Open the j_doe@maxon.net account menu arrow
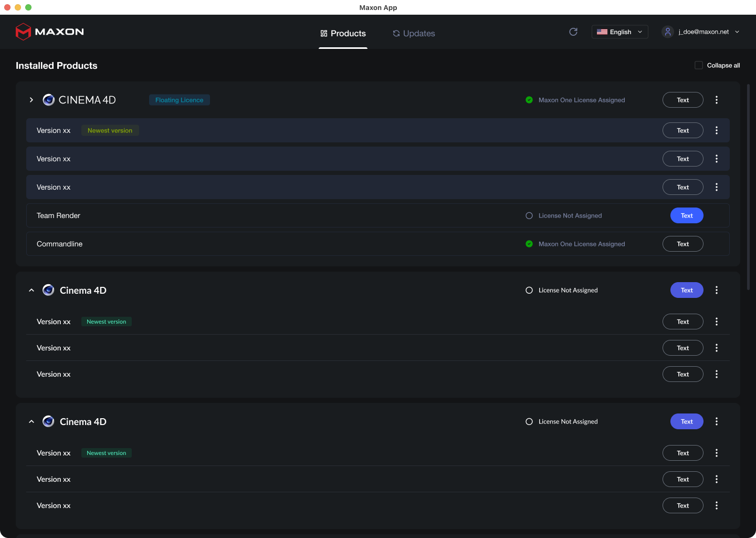 click(x=737, y=32)
